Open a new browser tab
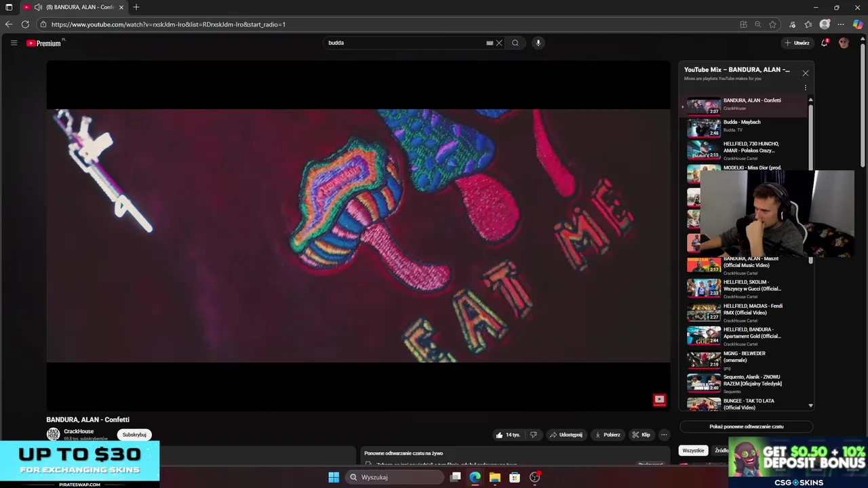The height and width of the screenshot is (488, 868). tap(136, 7)
